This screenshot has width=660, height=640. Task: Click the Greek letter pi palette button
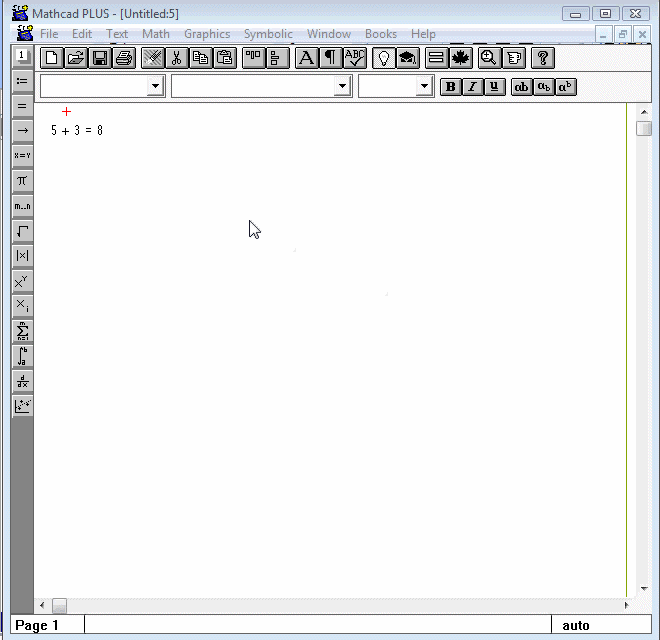pyautogui.click(x=22, y=181)
